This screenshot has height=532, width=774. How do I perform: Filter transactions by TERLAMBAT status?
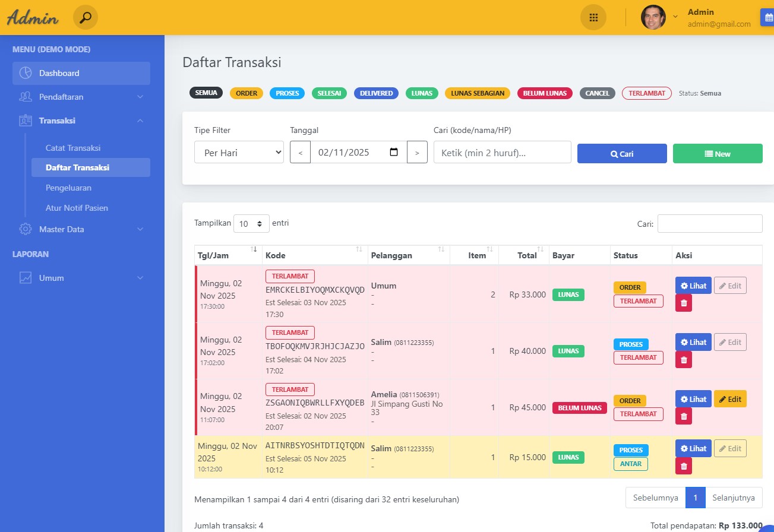coord(646,93)
